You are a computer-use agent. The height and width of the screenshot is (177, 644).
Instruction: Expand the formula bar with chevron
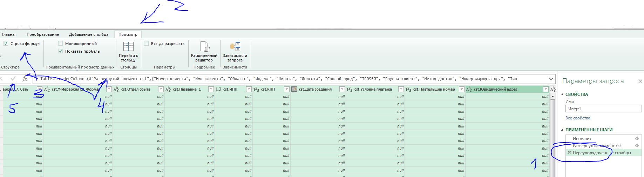[551, 79]
